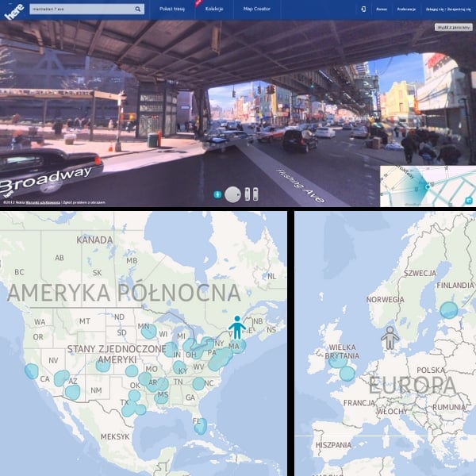This screenshot has width=476, height=476.
Task: Open Preferencje in the header
Action: 406,10
